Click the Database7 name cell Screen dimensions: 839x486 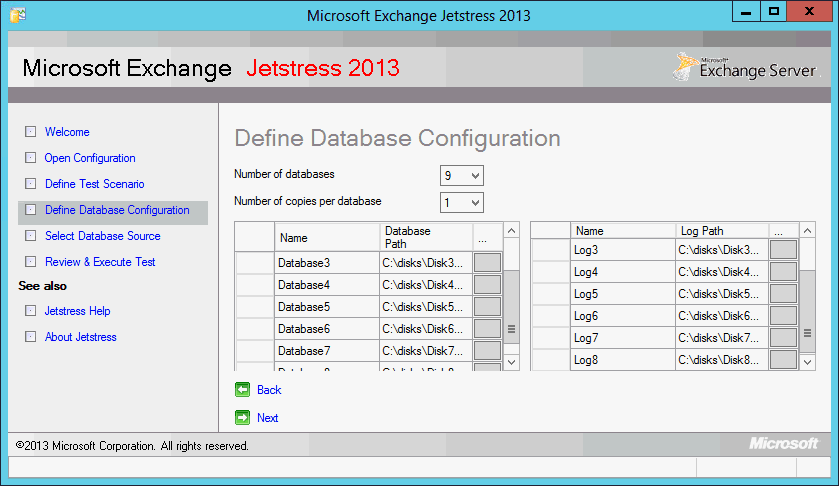(327, 351)
